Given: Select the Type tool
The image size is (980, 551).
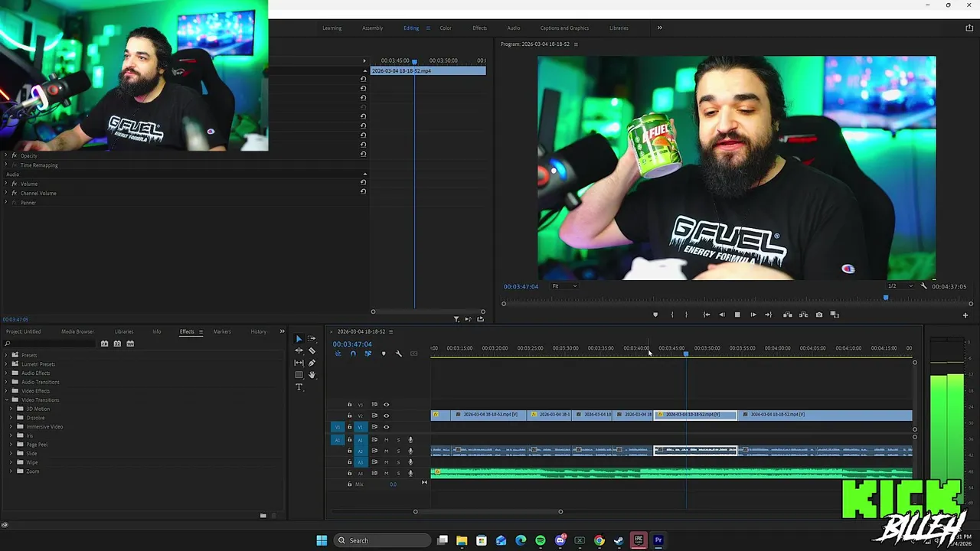Looking at the screenshot, I should [x=299, y=387].
